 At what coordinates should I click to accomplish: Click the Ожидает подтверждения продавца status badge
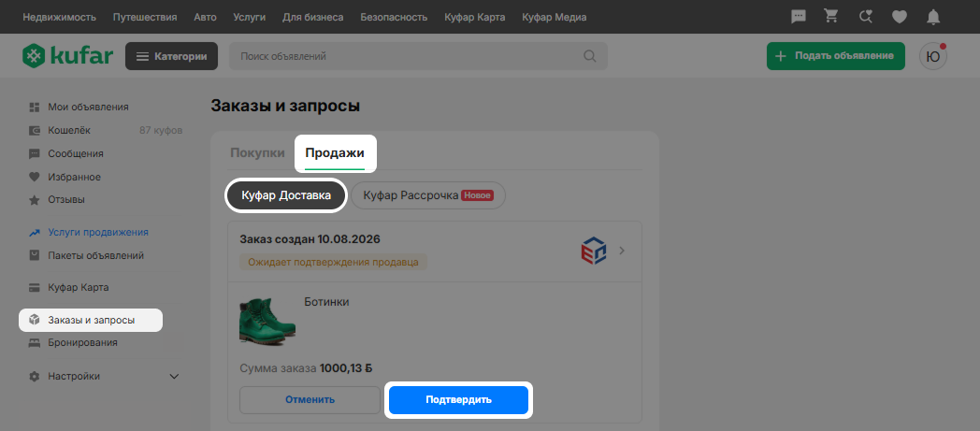pyautogui.click(x=333, y=262)
